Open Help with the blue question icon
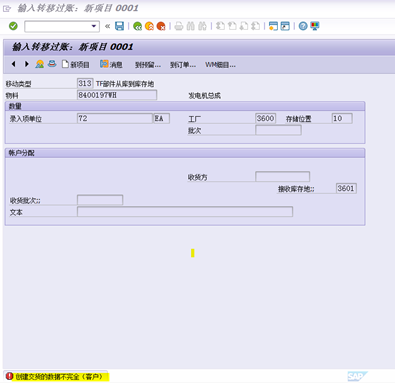The image size is (395, 383). click(x=303, y=26)
